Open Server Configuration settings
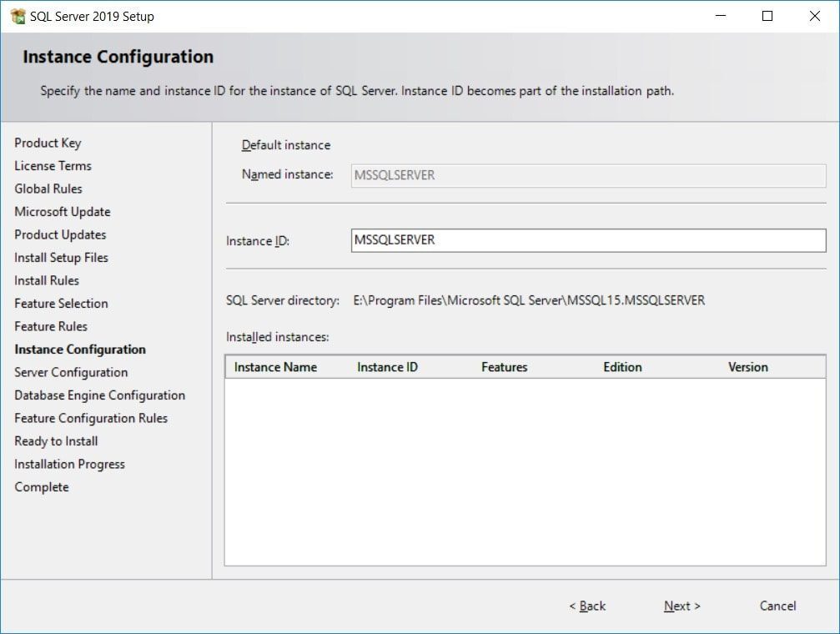Image resolution: width=840 pixels, height=634 pixels. coord(70,372)
